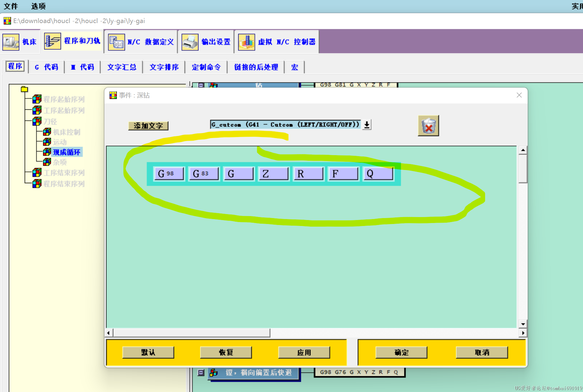Click the 默认 button
This screenshot has width=583, height=392.
148,352
